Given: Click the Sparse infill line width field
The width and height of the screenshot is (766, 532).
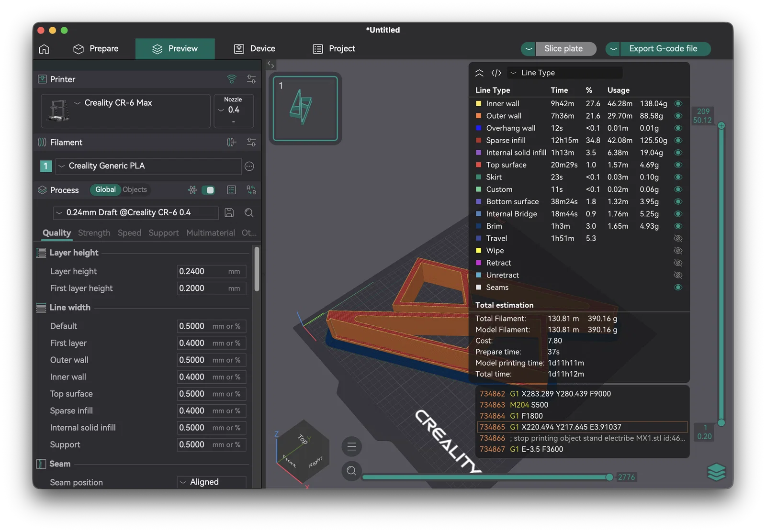Looking at the screenshot, I should point(212,411).
